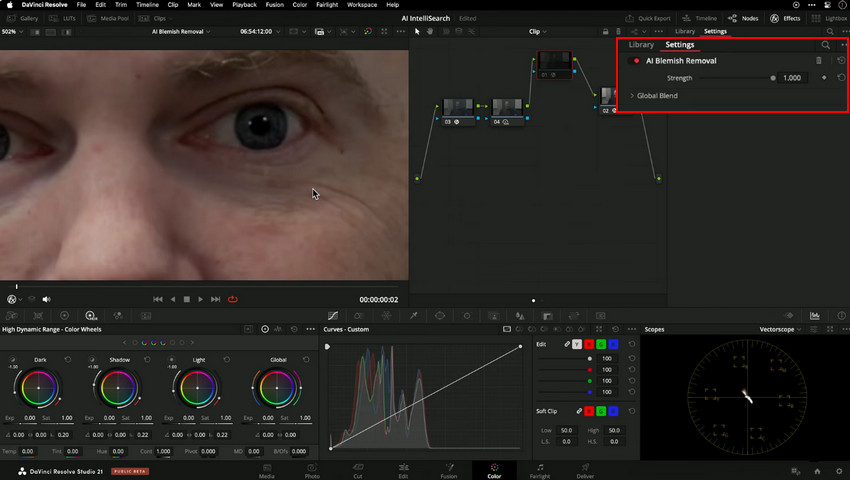Image resolution: width=850 pixels, height=480 pixels.
Task: Select the arrow pointer tool in node editor
Action: pyautogui.click(x=417, y=31)
